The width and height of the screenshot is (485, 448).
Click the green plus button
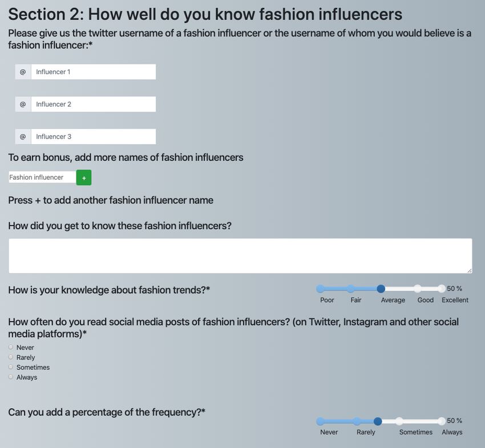pos(84,178)
